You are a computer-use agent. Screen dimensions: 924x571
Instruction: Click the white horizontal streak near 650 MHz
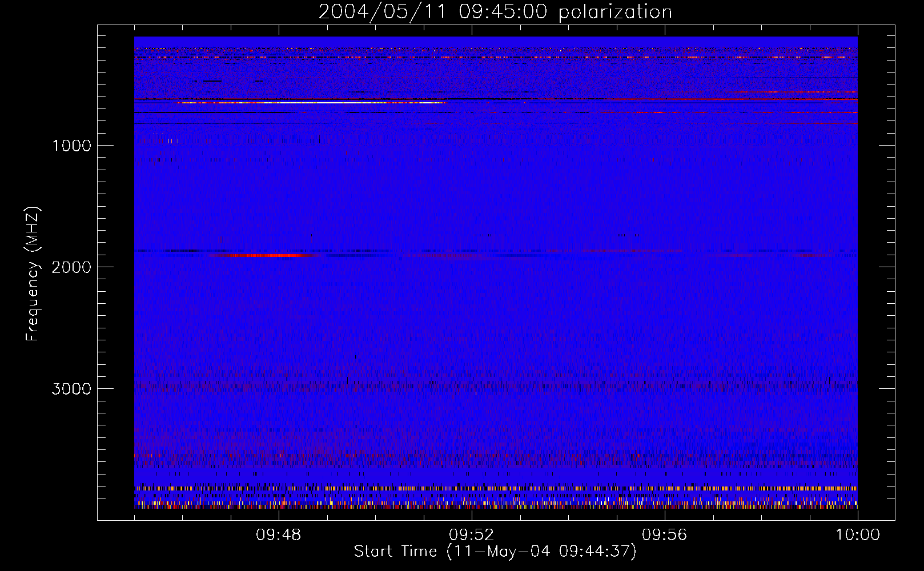(x=311, y=103)
